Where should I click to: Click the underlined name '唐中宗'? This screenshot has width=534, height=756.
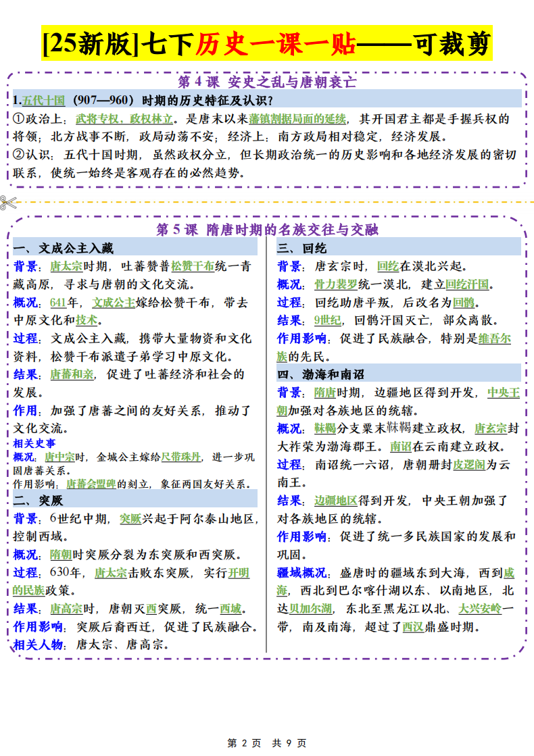pos(59,457)
